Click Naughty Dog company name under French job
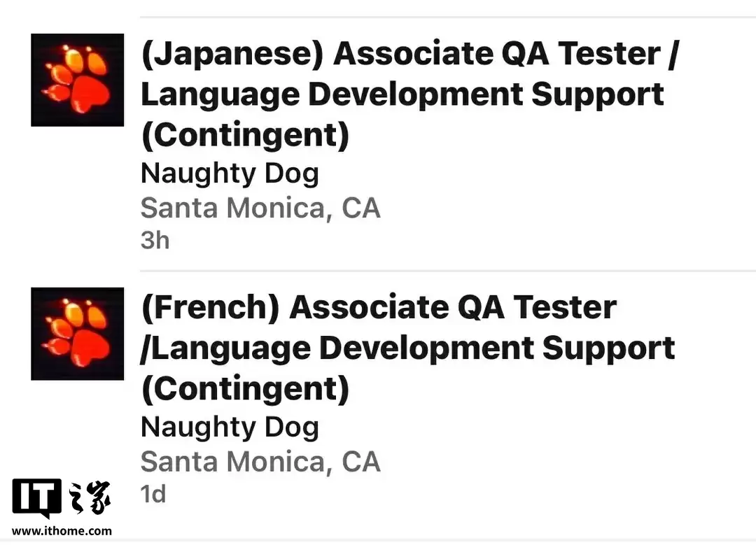The height and width of the screenshot is (545, 756). [230, 427]
